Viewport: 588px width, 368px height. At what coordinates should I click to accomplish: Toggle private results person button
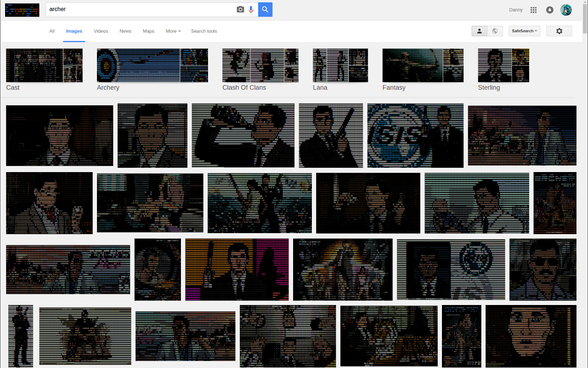(479, 31)
